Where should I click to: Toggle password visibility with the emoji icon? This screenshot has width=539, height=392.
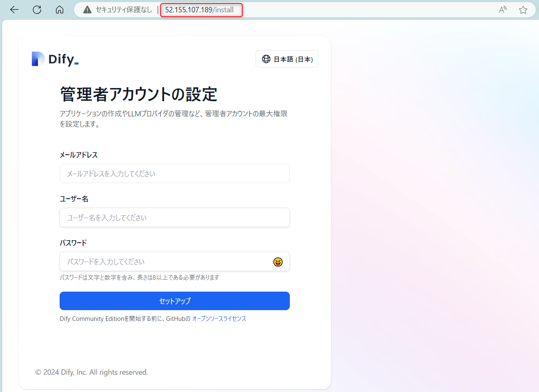click(x=278, y=262)
